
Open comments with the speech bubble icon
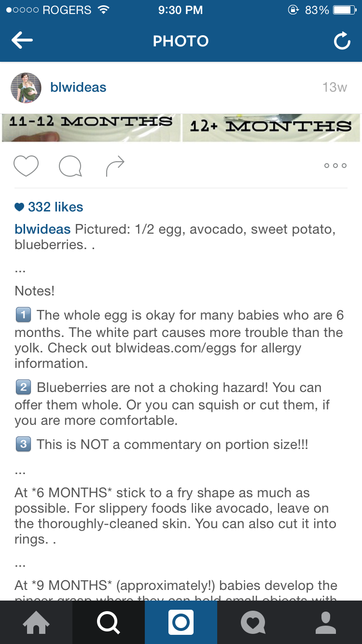click(70, 167)
